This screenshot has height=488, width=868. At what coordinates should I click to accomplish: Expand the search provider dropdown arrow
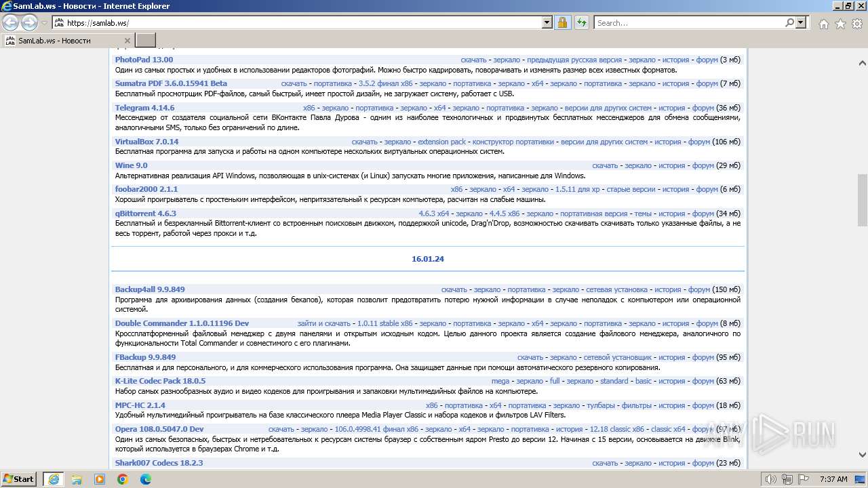pyautogui.click(x=801, y=22)
